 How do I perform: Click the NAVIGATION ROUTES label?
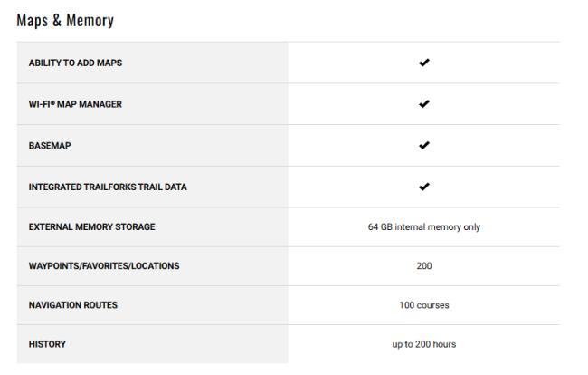[73, 305]
